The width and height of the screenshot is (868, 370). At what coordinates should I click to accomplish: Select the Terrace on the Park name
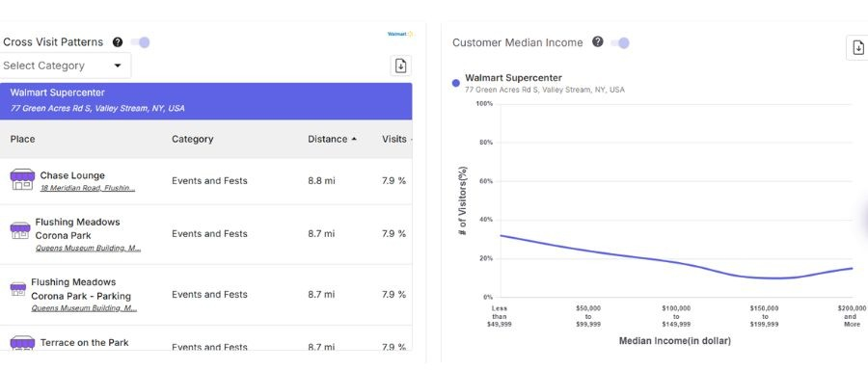(x=84, y=343)
